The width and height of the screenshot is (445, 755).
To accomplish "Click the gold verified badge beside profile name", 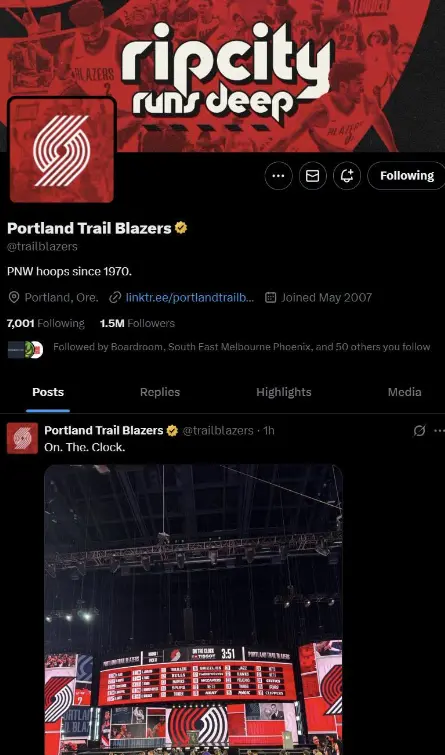I will click(x=181, y=228).
